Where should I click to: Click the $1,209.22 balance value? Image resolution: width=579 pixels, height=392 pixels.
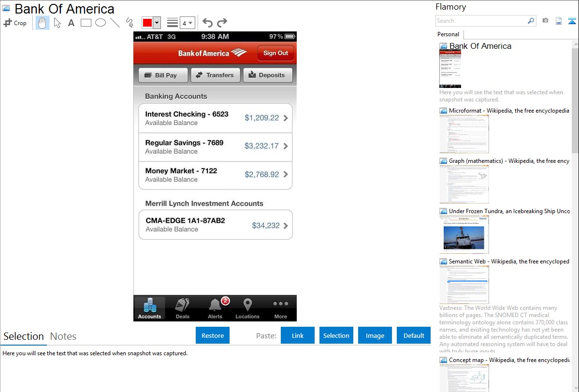pyautogui.click(x=262, y=118)
